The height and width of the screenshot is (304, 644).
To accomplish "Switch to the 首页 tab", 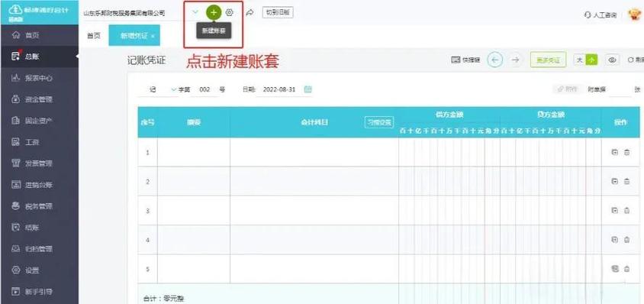I will tap(94, 36).
